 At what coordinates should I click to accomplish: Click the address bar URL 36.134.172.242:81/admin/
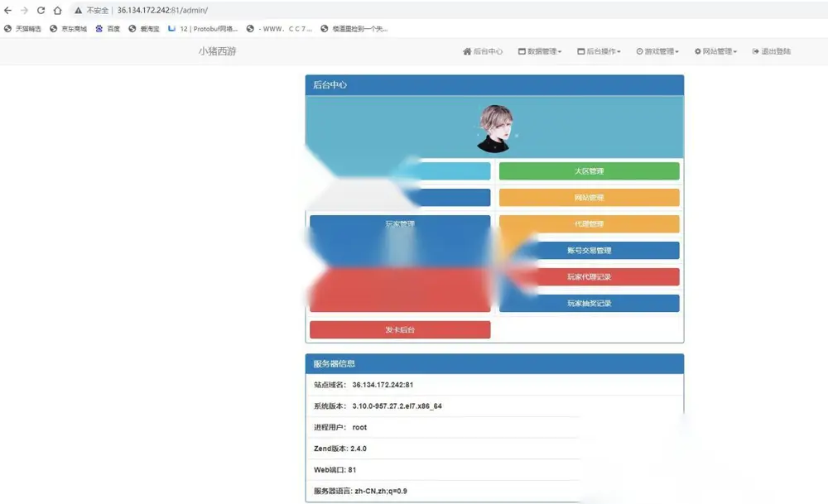[162, 10]
